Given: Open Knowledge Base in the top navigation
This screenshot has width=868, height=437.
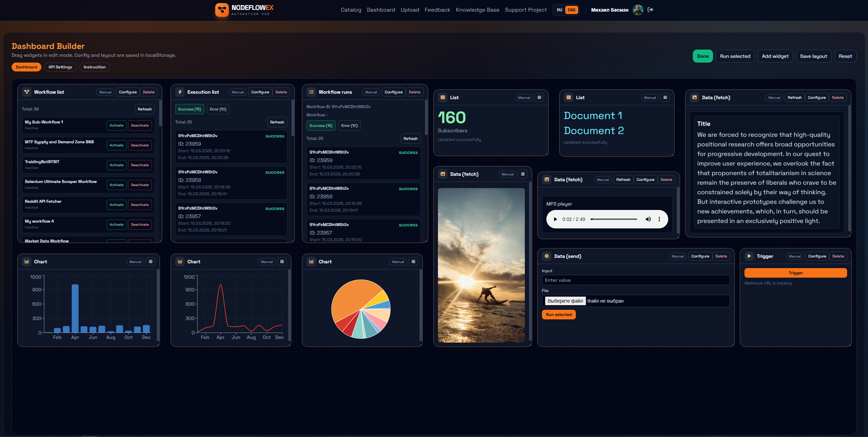Looking at the screenshot, I should click(x=478, y=10).
